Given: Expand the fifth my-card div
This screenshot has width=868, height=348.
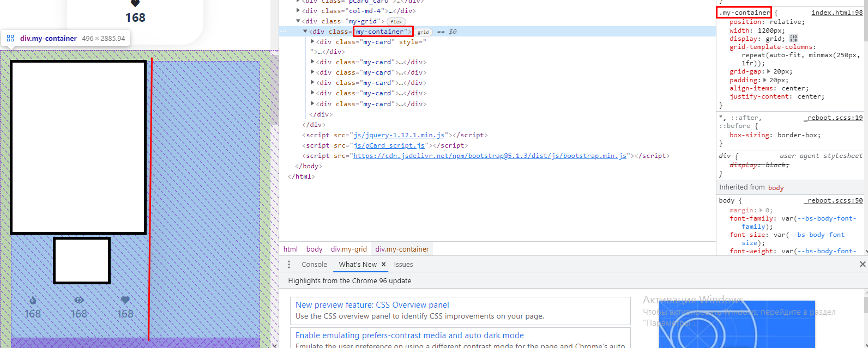Looking at the screenshot, I should pyautogui.click(x=312, y=93).
